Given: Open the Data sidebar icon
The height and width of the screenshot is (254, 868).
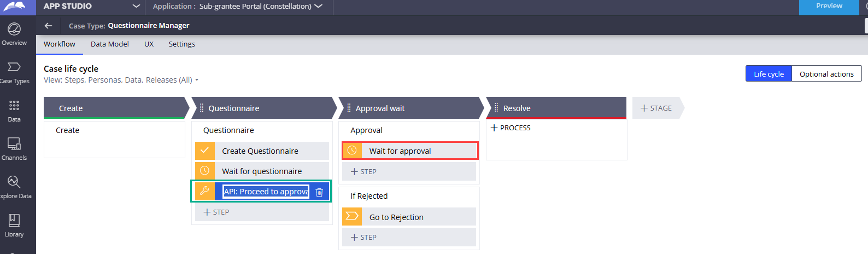Looking at the screenshot, I should click(14, 110).
